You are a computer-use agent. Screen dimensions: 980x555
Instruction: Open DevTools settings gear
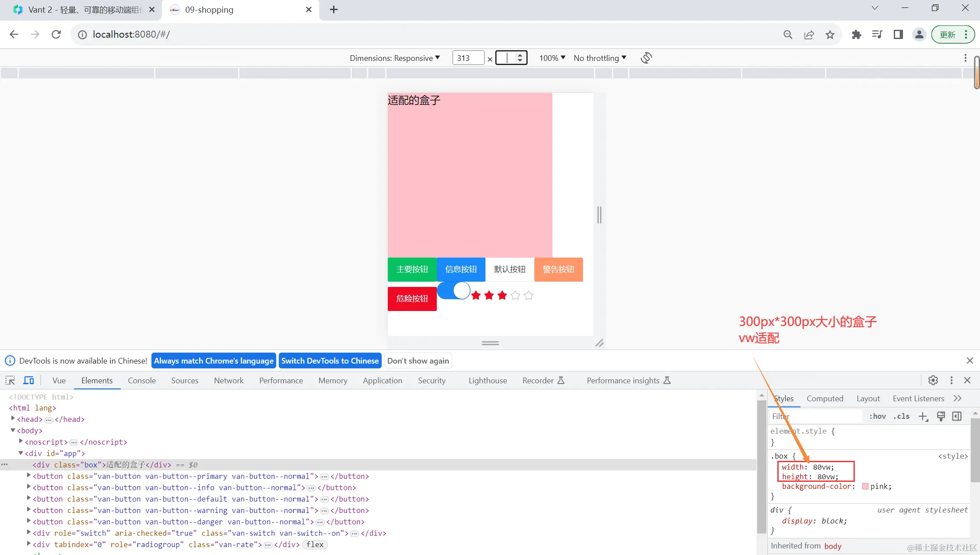coord(933,380)
